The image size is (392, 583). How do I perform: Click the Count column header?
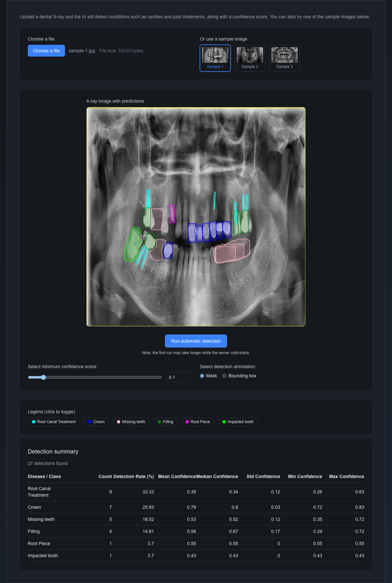[105, 476]
